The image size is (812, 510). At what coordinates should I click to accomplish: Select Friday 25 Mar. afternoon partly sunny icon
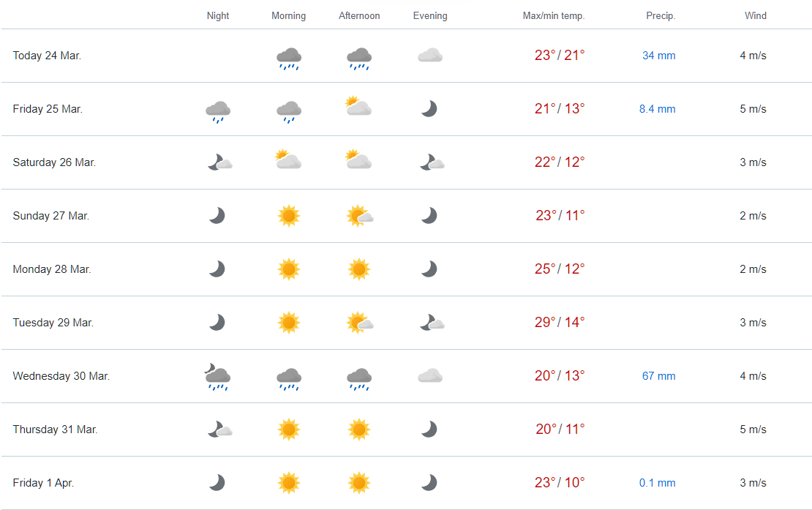pyautogui.click(x=358, y=106)
